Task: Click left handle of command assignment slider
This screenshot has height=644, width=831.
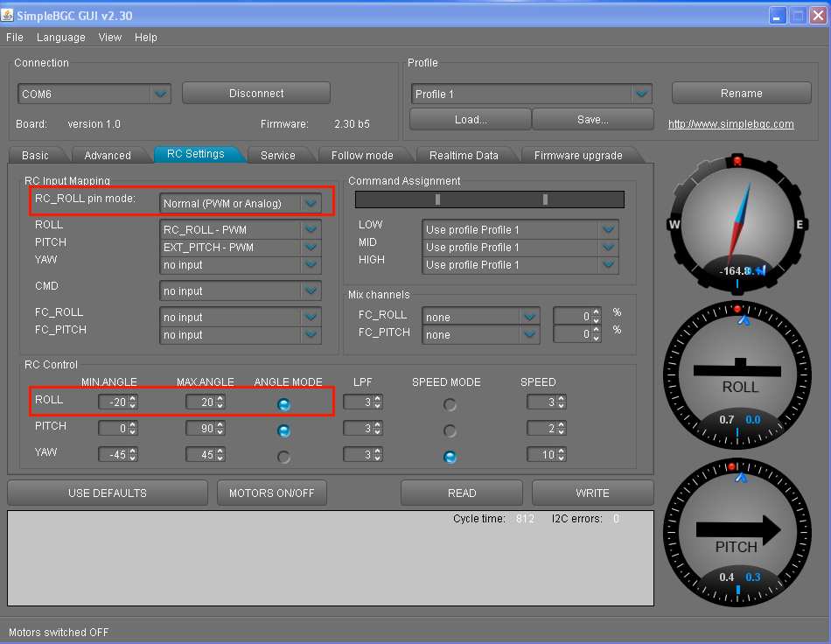Action: pos(437,199)
